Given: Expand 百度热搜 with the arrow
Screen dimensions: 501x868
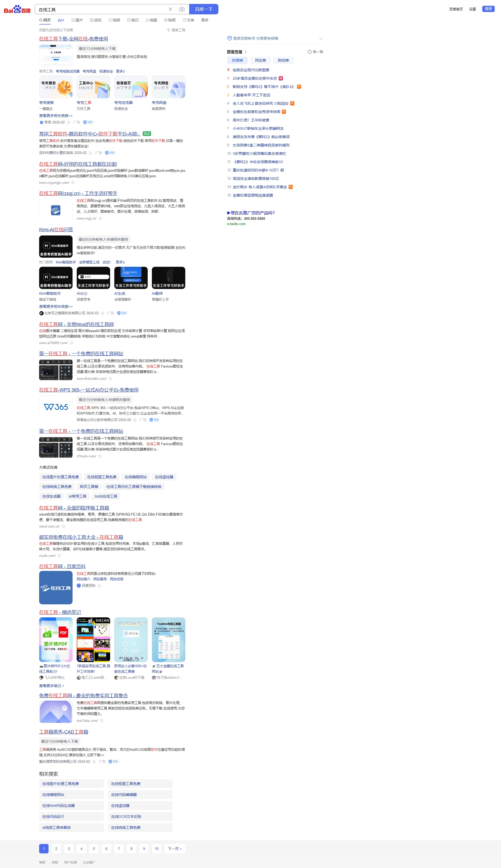Looking at the screenshot, I should coord(245,52).
